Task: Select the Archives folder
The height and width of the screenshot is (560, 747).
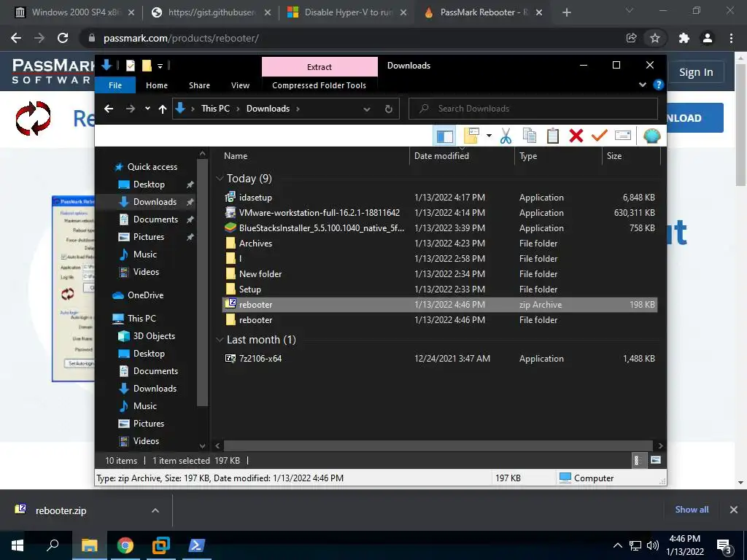Action: tap(439, 244)
